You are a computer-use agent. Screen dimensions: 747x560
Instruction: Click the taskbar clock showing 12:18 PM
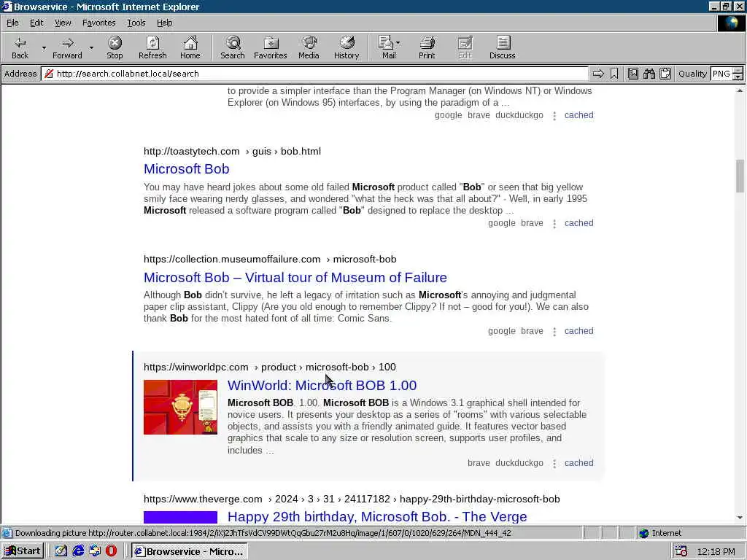pos(716,551)
